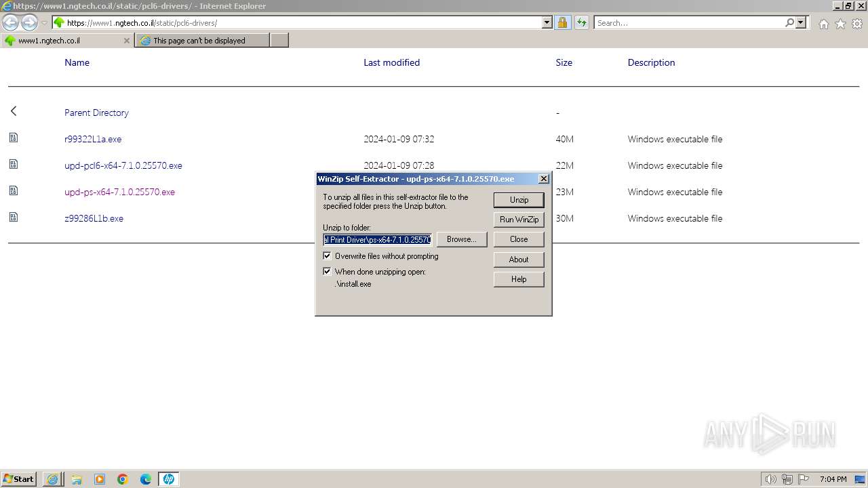
Task: Click the Action Center flag tray icon
Action: coord(803,479)
